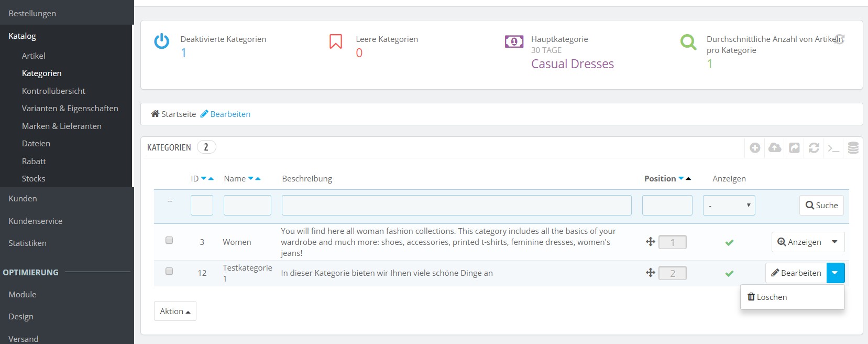Open Varianten & Eigenschaften in the sidebar

click(x=70, y=109)
